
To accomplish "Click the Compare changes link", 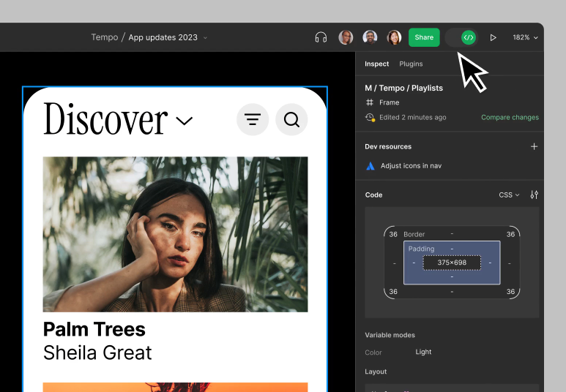I will point(510,117).
